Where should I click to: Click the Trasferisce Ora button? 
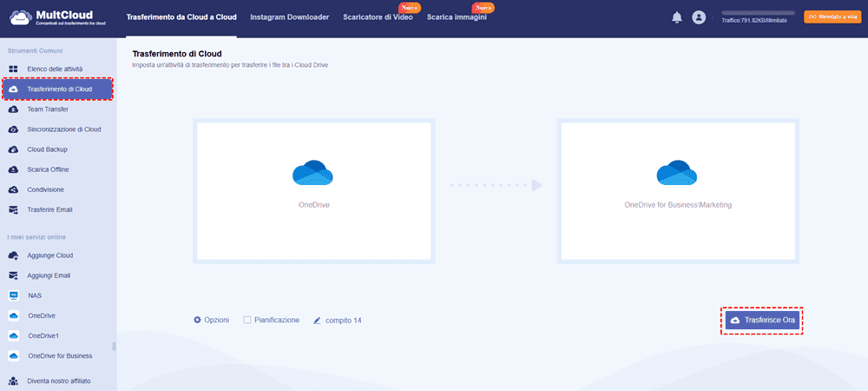tap(762, 321)
